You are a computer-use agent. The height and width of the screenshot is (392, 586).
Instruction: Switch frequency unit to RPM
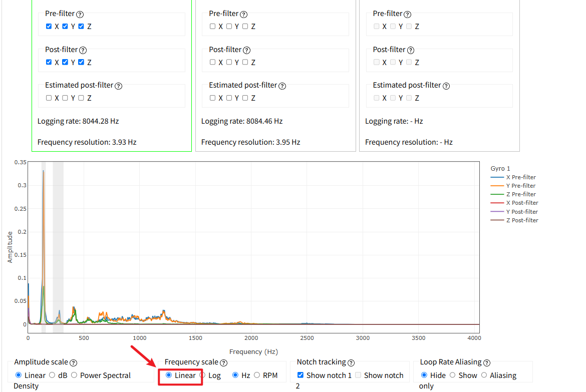click(257, 375)
